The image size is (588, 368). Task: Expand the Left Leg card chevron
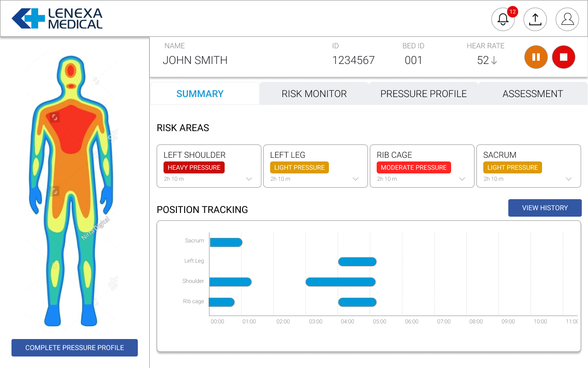point(356,179)
